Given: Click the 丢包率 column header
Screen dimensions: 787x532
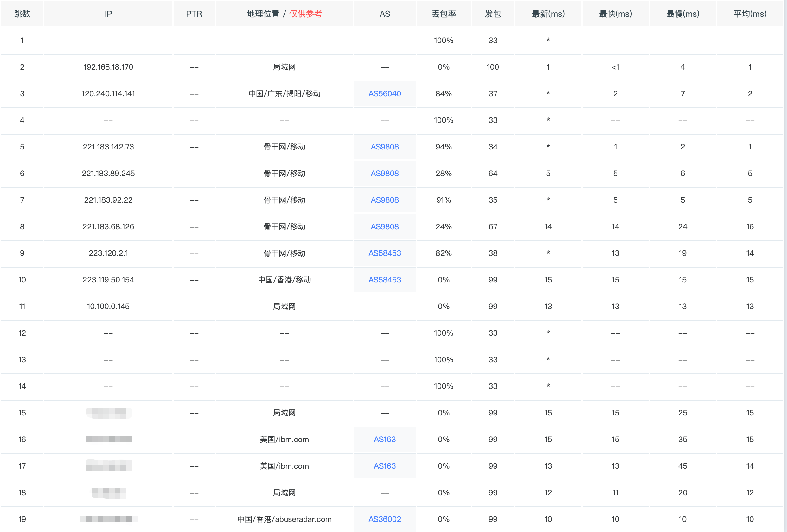Looking at the screenshot, I should pyautogui.click(x=443, y=14).
